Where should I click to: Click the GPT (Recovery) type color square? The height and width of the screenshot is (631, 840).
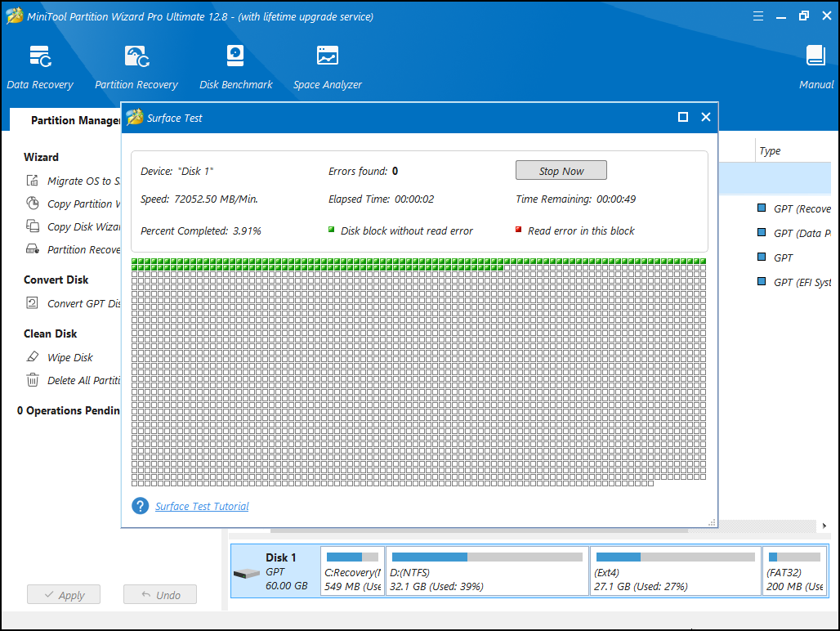tap(762, 208)
